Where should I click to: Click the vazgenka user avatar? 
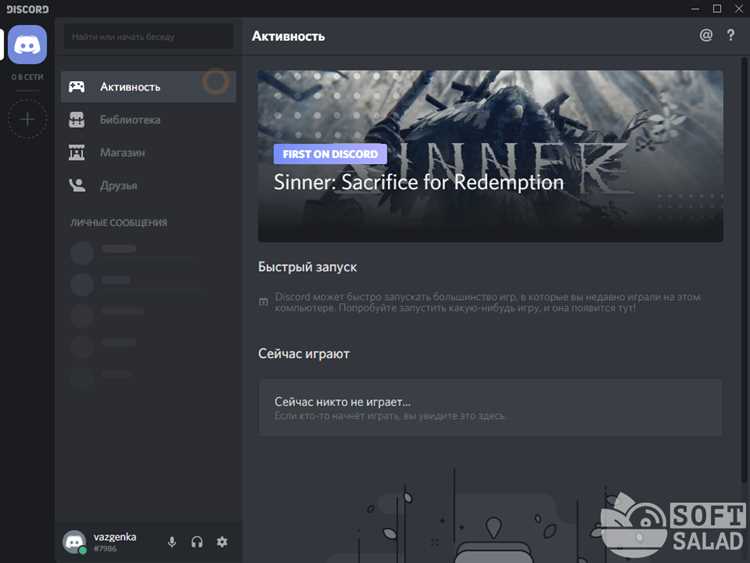pos(74,542)
